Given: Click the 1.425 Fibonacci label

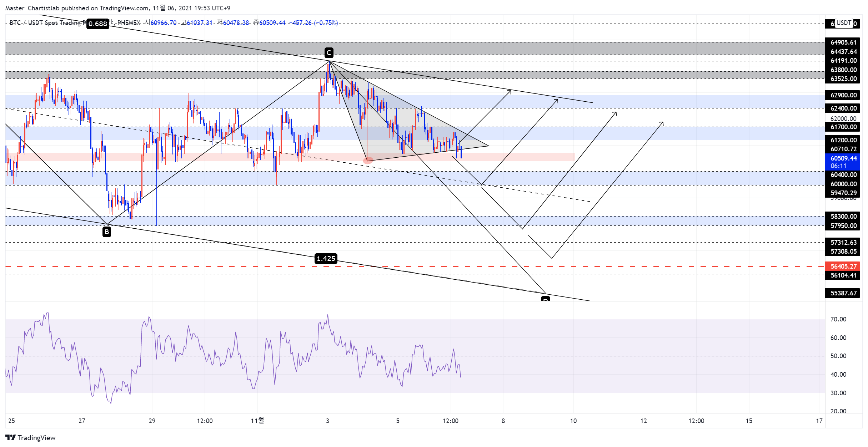Looking at the screenshot, I should [x=326, y=258].
